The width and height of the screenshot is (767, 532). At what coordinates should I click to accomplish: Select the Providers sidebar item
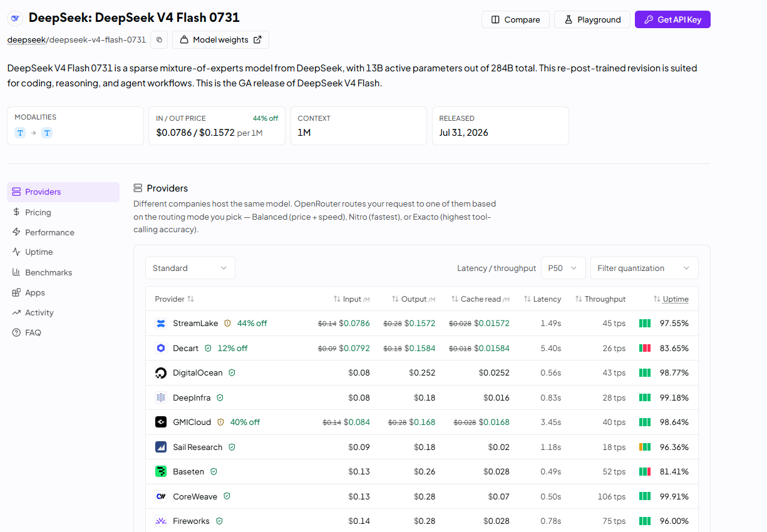63,192
